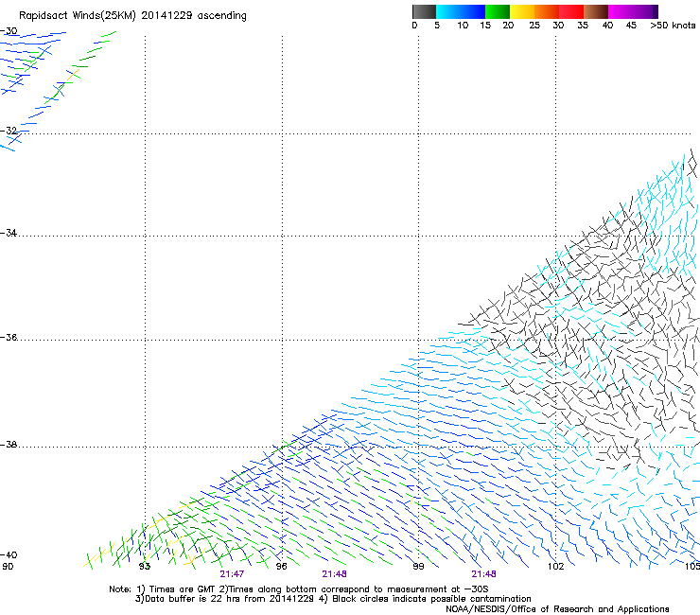
Task: Click the longitude label '102'
Action: click(x=556, y=567)
